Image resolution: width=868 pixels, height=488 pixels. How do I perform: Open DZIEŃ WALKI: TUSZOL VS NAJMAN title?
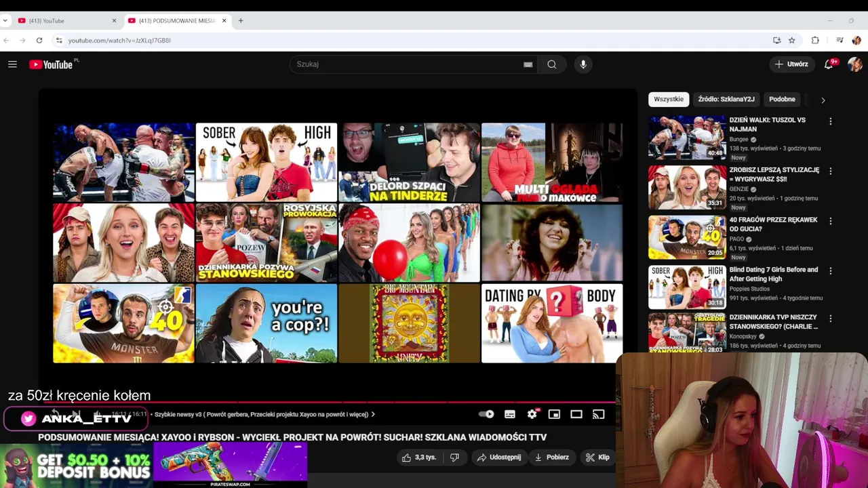(x=768, y=125)
